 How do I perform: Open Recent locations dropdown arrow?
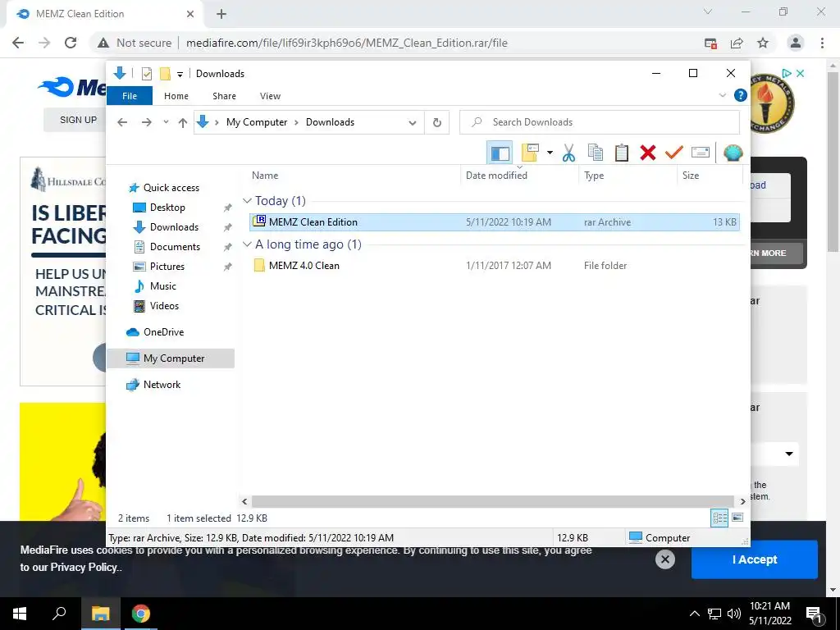point(166,123)
